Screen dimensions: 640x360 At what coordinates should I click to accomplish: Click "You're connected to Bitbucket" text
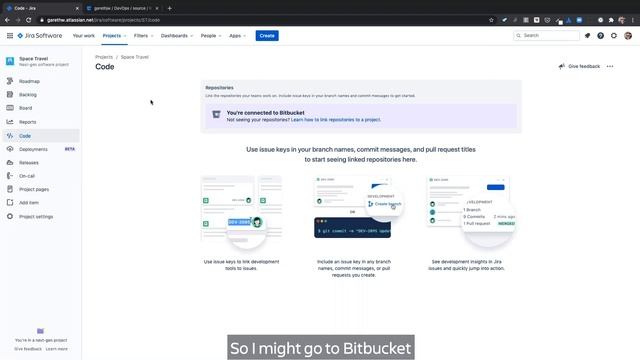[x=265, y=113]
